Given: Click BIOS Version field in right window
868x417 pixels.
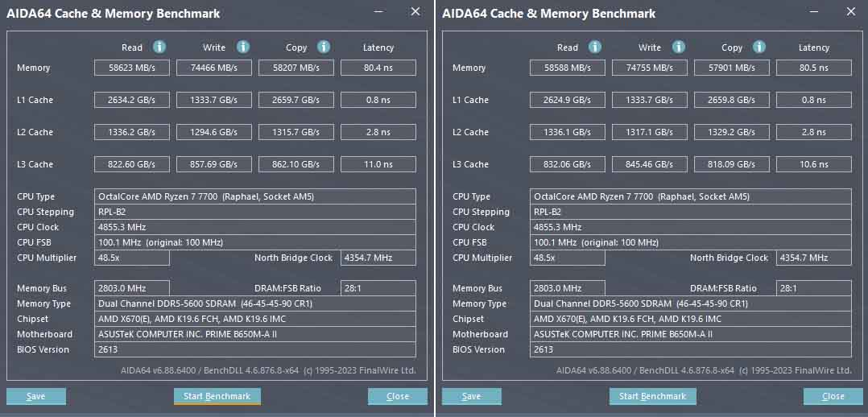Looking at the screenshot, I should click(x=691, y=349).
